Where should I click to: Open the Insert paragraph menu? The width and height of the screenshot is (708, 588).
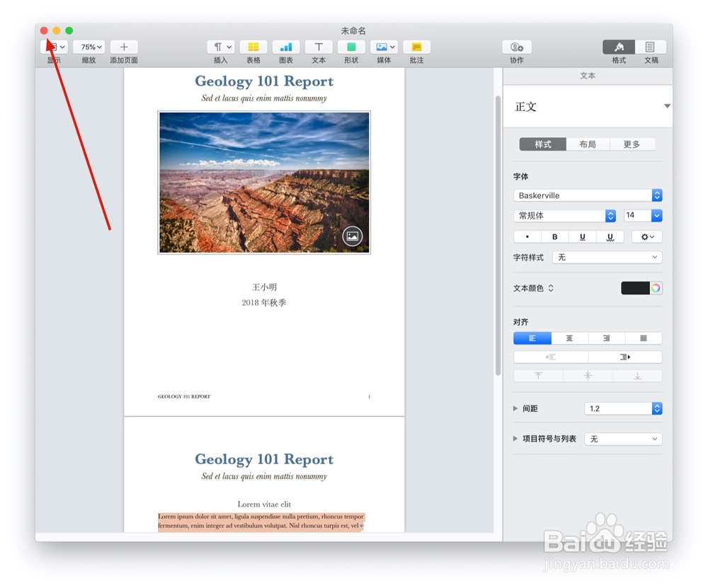tap(221, 47)
